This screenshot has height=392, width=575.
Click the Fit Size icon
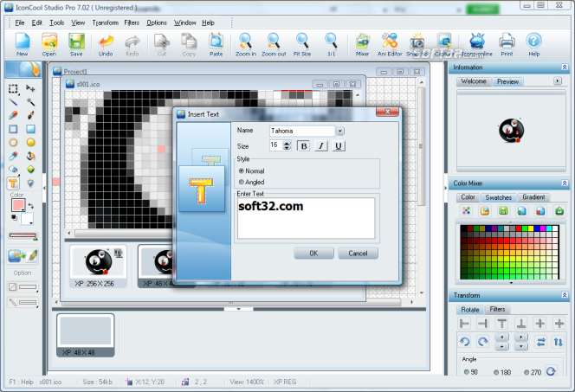[x=302, y=44]
